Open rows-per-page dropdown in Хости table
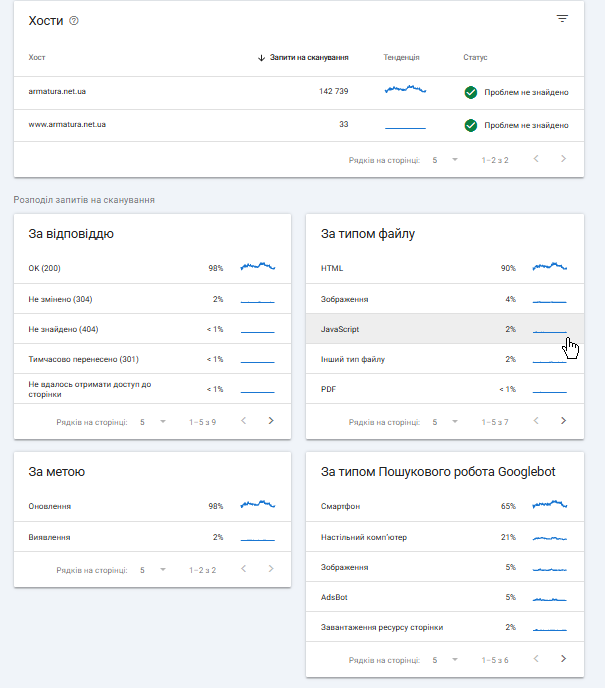The image size is (605, 688). coord(445,160)
